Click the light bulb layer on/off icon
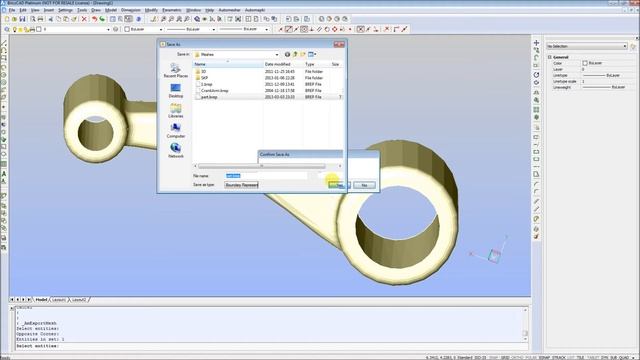This screenshot has width=640, height=360. pos(15,29)
